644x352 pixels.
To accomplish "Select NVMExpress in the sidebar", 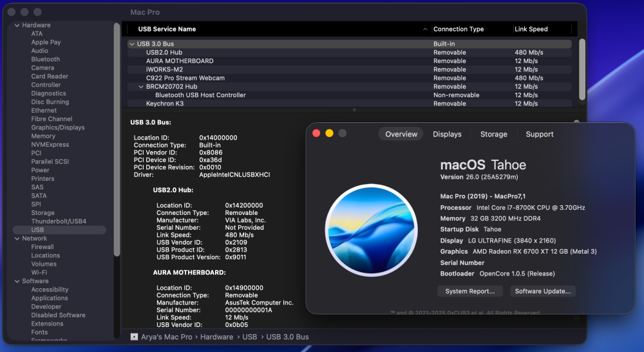I will [50, 145].
